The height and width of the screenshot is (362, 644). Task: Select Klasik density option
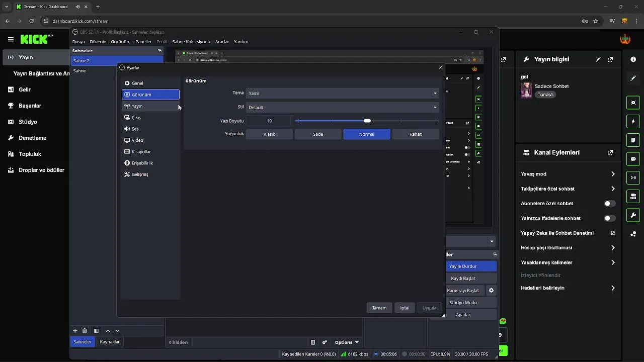[269, 134]
